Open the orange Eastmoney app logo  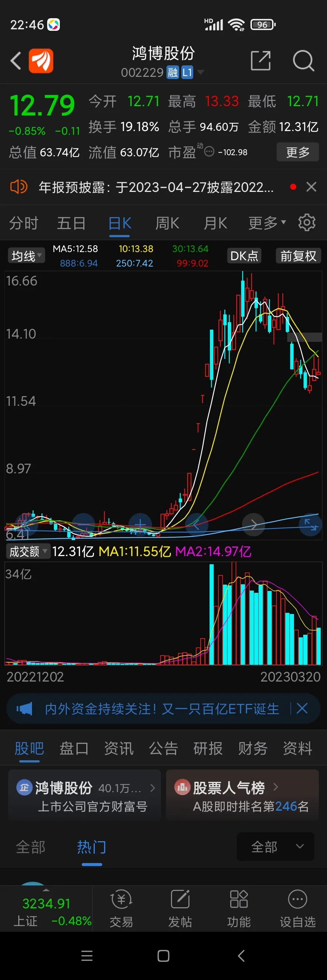click(x=41, y=61)
